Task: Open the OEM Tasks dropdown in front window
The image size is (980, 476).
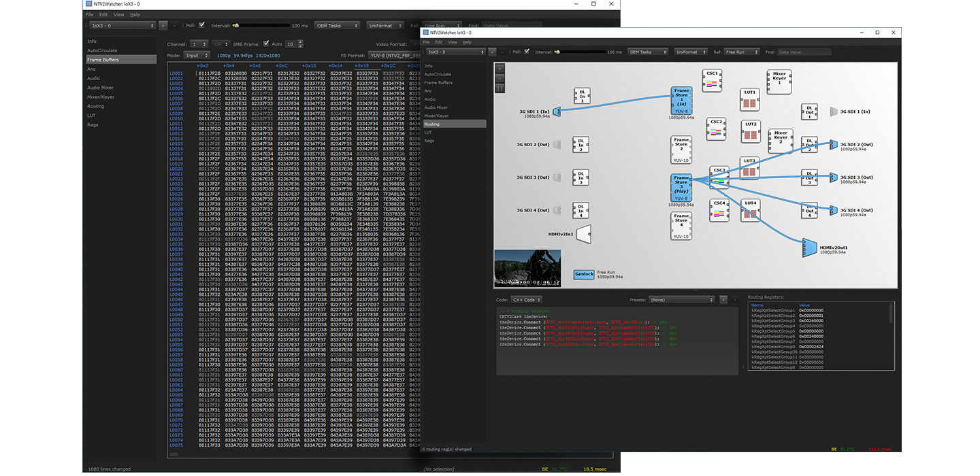Action: (x=648, y=52)
